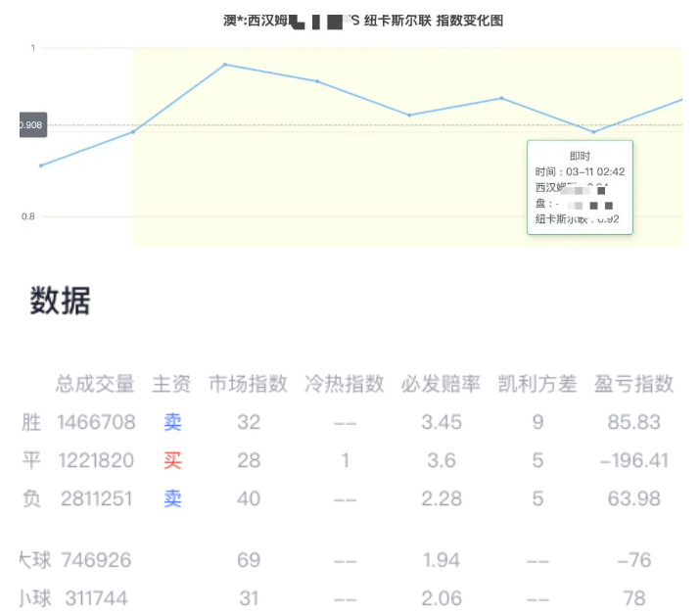Click the 2811251 total volume cell
The image size is (700, 614).
[x=95, y=498]
